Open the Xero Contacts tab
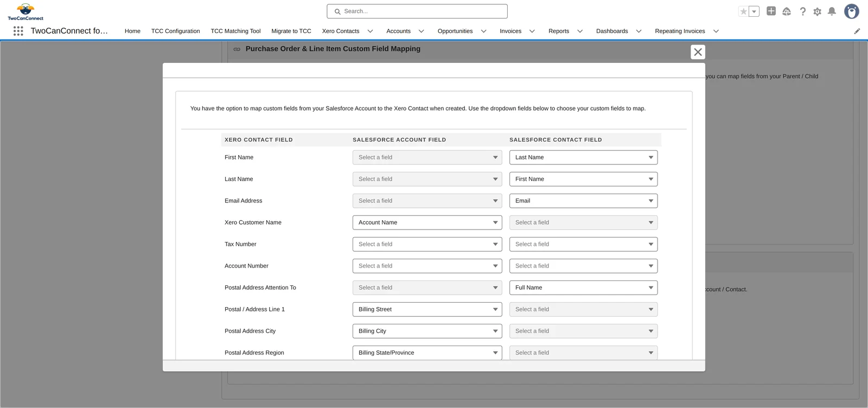This screenshot has width=868, height=408. pyautogui.click(x=341, y=31)
